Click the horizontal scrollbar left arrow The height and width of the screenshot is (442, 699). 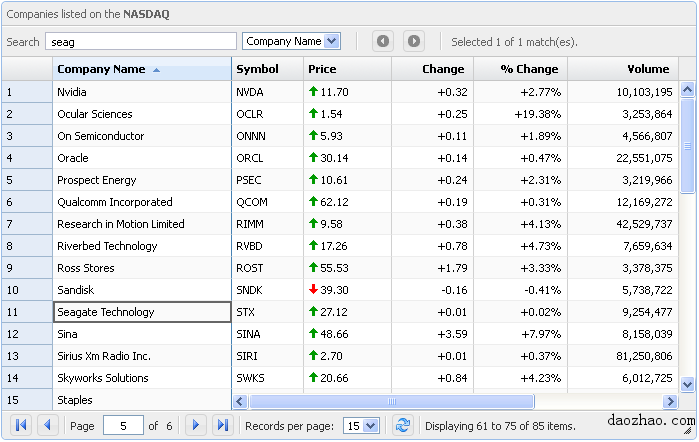[x=240, y=401]
